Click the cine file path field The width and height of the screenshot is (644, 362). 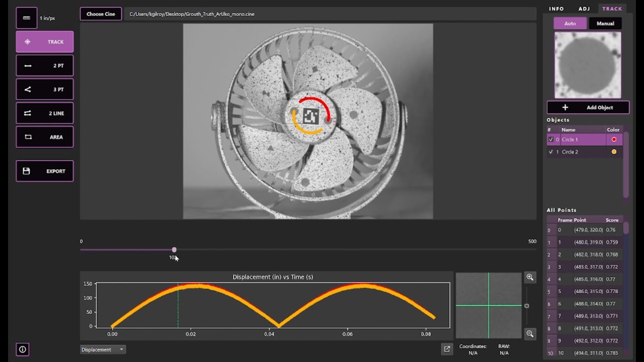pos(331,14)
